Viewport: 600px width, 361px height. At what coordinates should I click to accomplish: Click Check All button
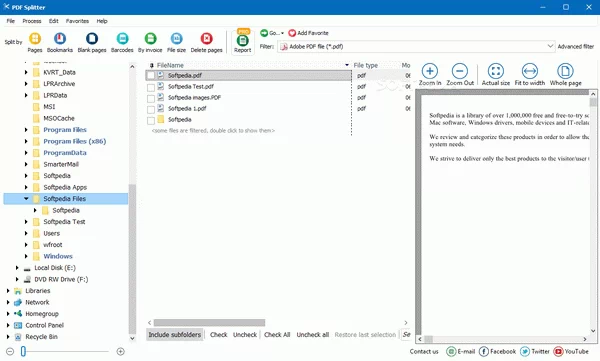[x=277, y=335]
